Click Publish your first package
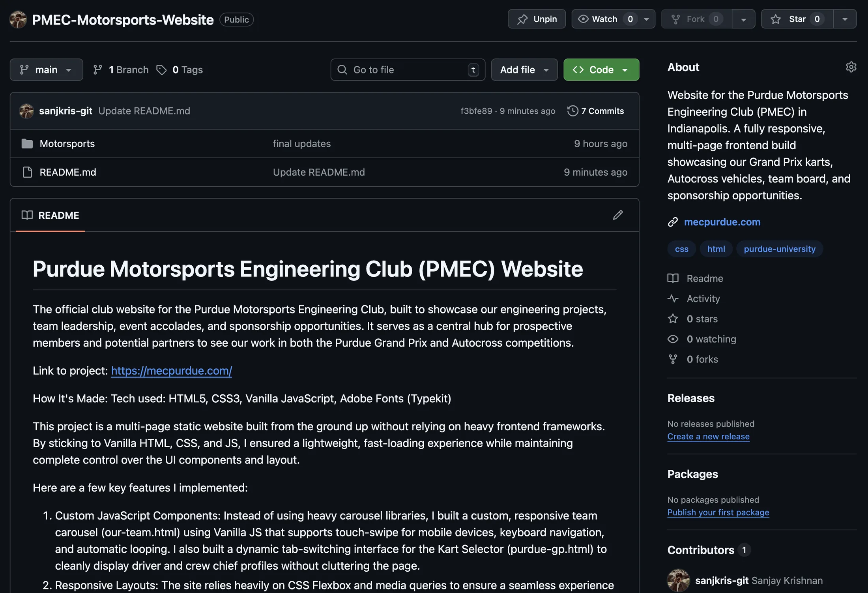Screen dimensions: 868x593 718,512
